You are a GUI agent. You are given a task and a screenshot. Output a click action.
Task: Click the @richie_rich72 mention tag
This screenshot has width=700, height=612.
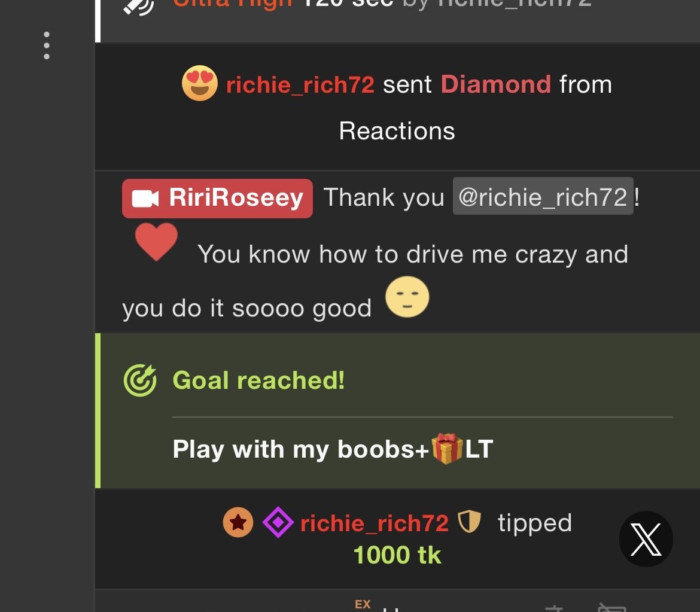pyautogui.click(x=543, y=196)
